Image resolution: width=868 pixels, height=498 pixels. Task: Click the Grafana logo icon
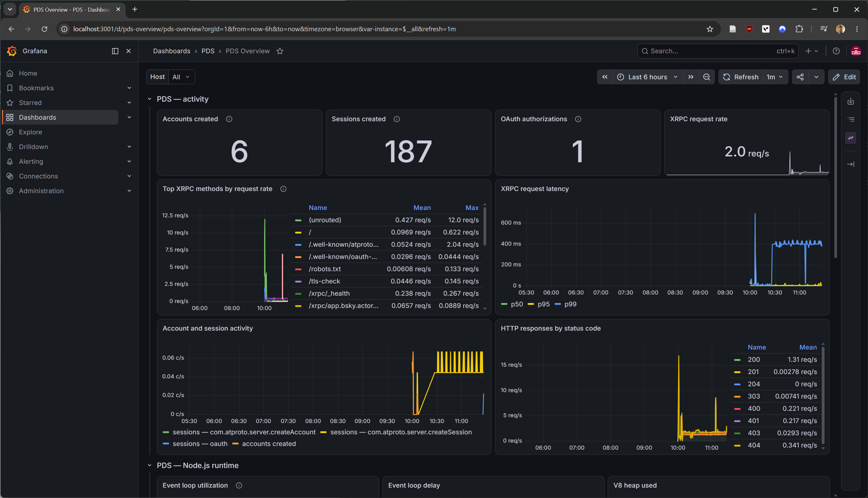pyautogui.click(x=12, y=51)
